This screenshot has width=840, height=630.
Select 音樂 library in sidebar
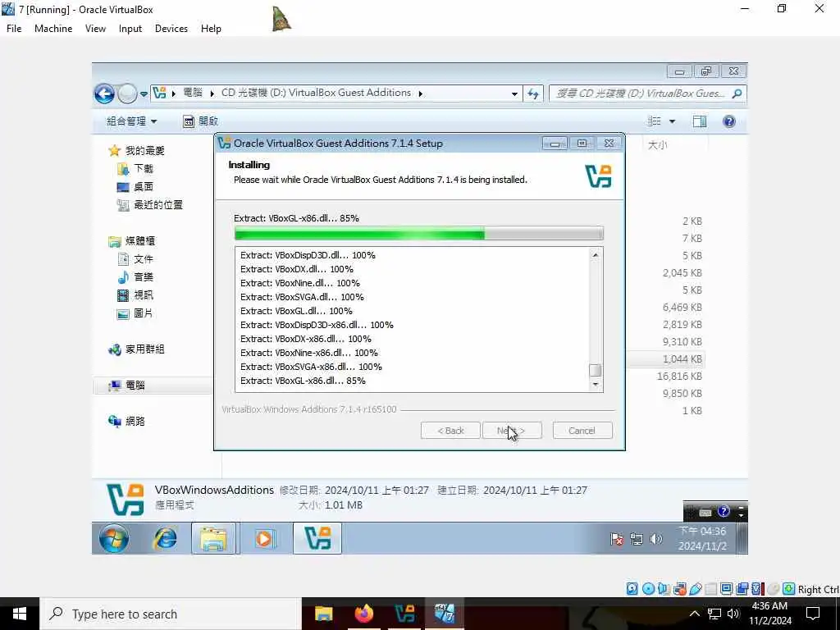click(x=135, y=277)
